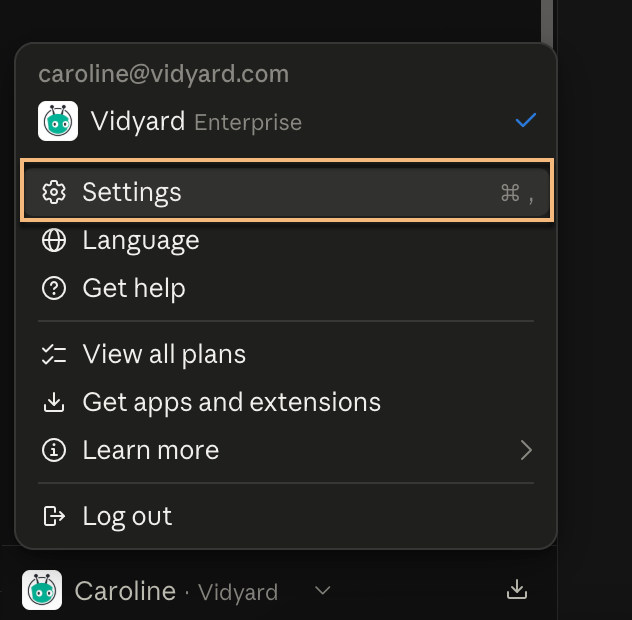Expand Learn more with the right chevron
The height and width of the screenshot is (620, 632).
[526, 450]
